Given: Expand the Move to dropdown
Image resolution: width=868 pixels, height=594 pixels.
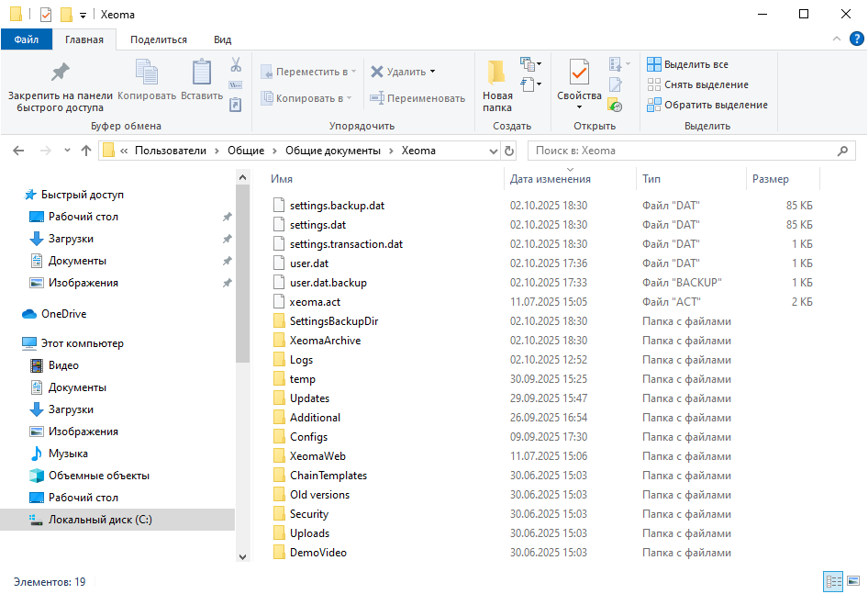Looking at the screenshot, I should 355,72.
